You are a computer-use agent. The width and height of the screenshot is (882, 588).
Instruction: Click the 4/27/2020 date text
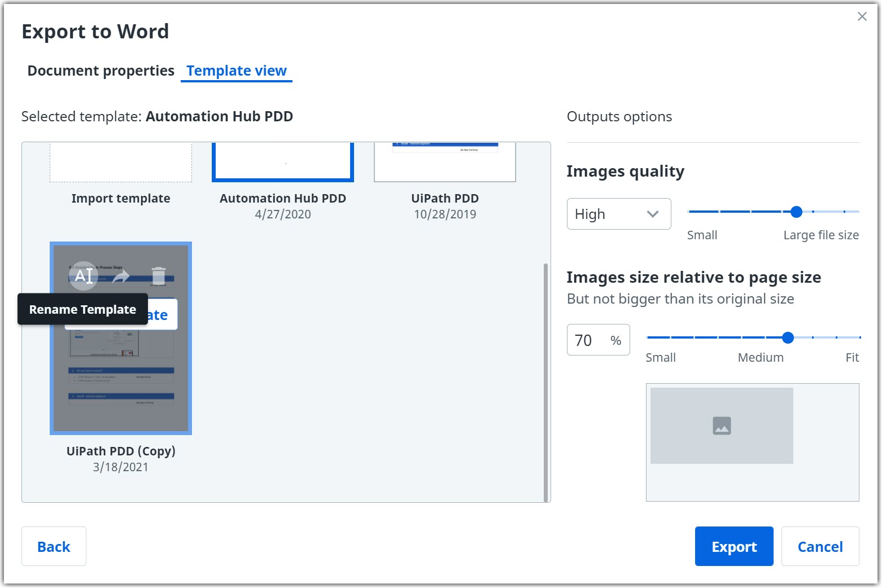[283, 214]
